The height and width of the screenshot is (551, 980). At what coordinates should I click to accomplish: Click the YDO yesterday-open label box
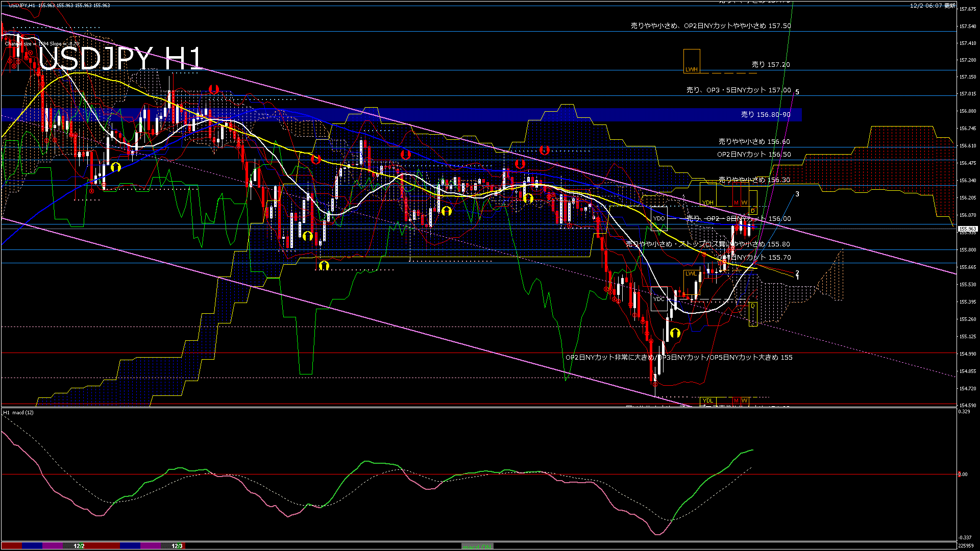click(x=658, y=217)
